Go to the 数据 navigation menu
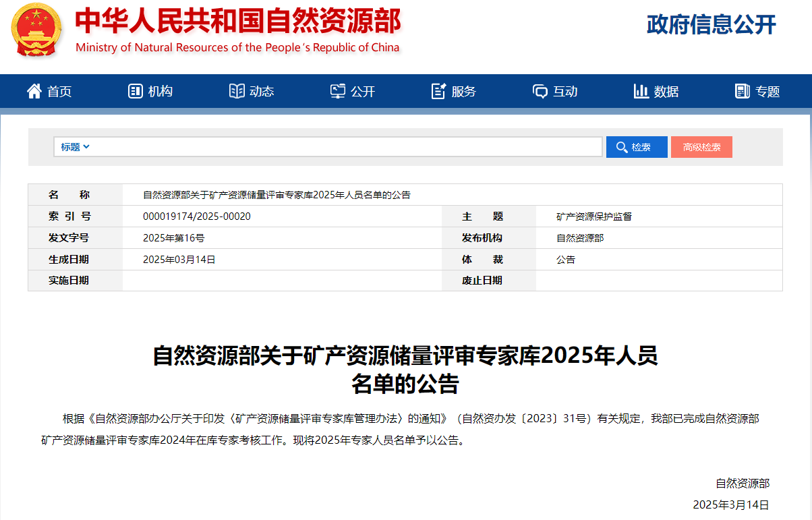The width and height of the screenshot is (812, 520). [x=666, y=92]
